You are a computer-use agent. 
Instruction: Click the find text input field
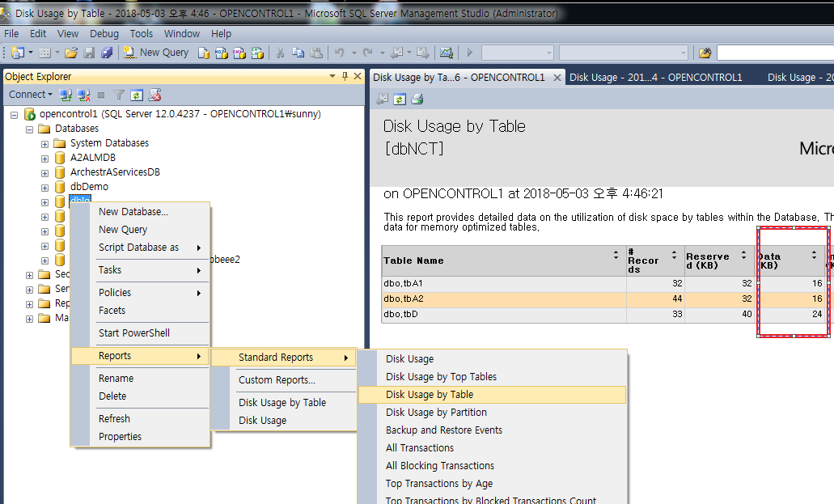tap(775, 53)
